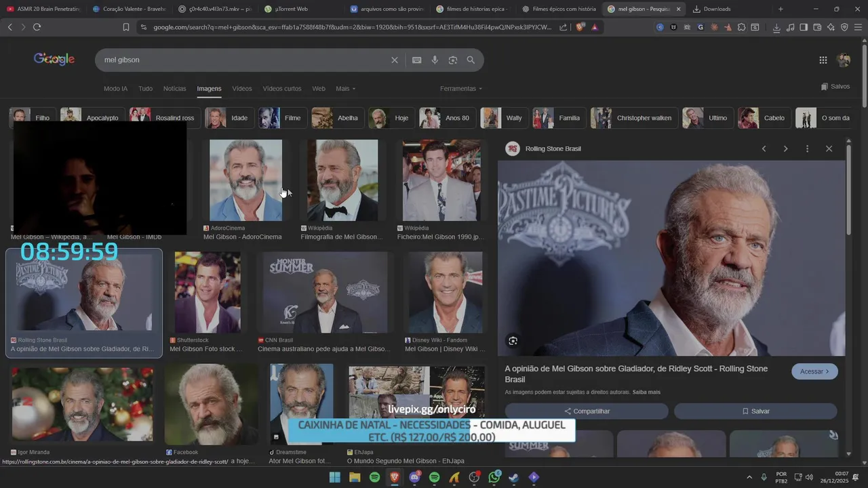Open the Leo AI sparkle icon
Viewport: 868px width, 488px height.
tap(831, 27)
